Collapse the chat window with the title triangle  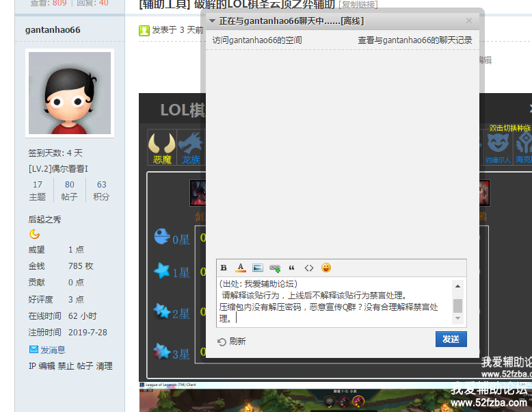point(213,21)
